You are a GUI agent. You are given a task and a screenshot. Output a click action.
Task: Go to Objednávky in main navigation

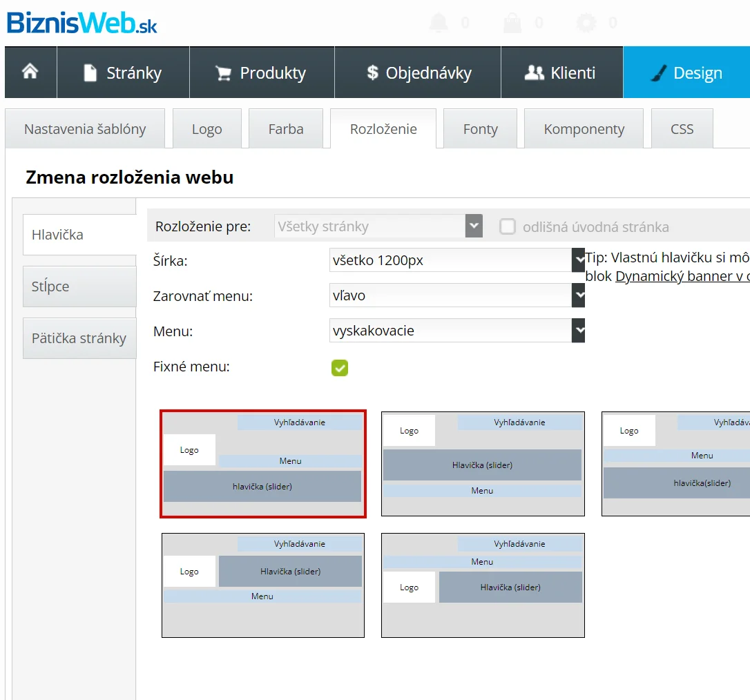(x=418, y=72)
